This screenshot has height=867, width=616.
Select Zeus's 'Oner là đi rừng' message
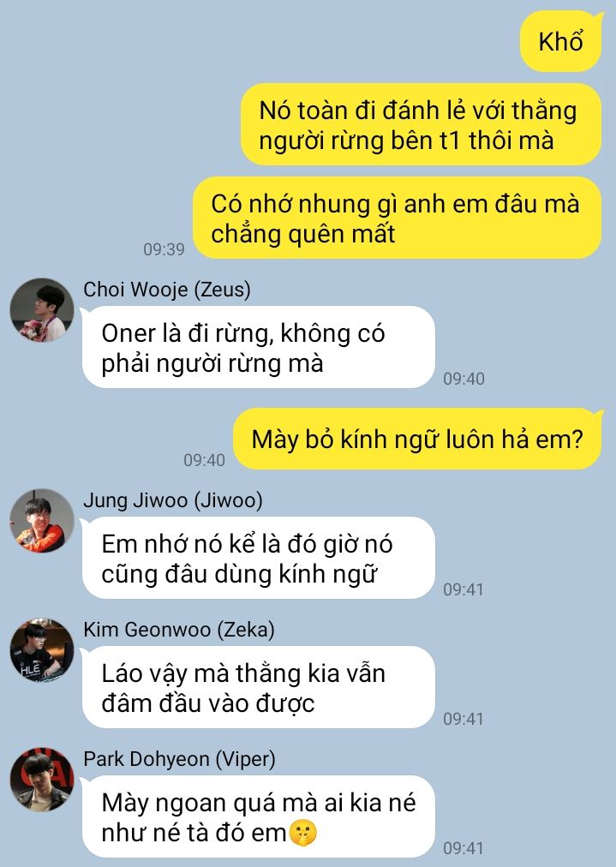[258, 347]
